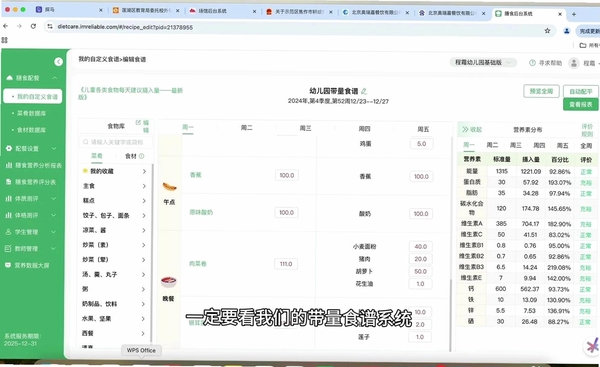The width and height of the screenshot is (600, 367).
Task: Click the 膳食营养分析报表 chart icon
Action: pyautogui.click(x=9, y=165)
